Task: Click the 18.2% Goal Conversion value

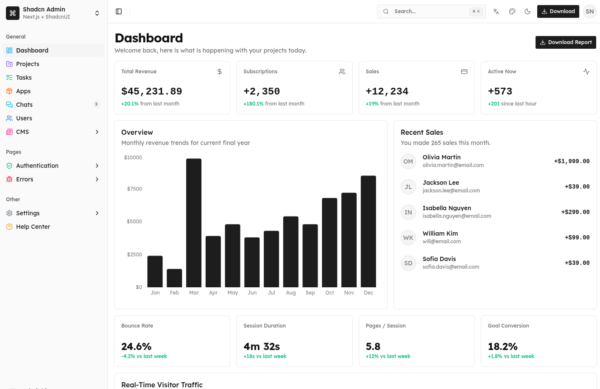Action: tap(502, 347)
